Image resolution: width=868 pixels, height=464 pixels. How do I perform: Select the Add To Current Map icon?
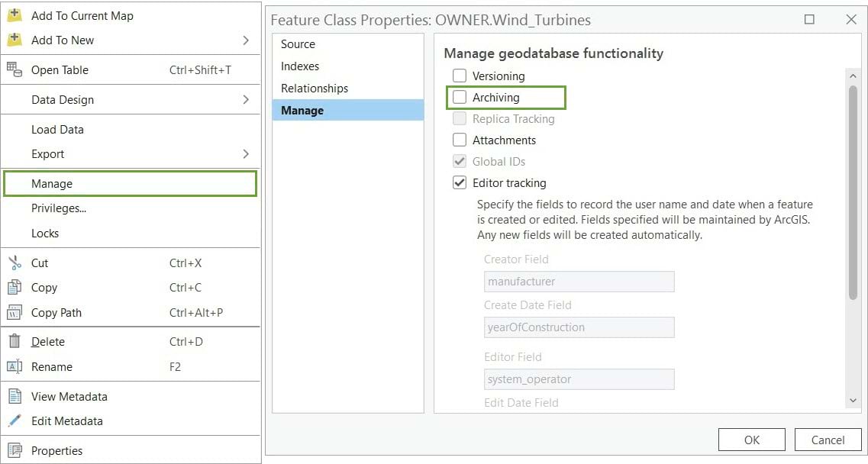(16, 15)
